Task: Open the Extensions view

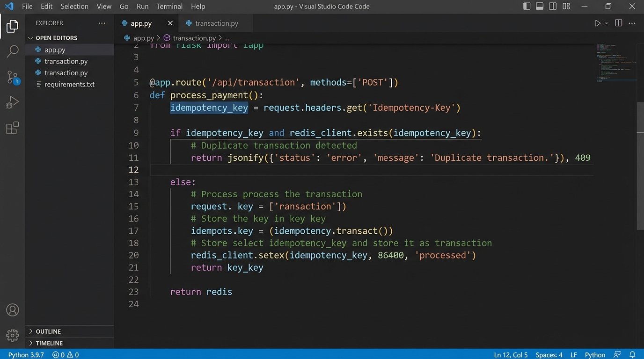Action: pos(12,128)
